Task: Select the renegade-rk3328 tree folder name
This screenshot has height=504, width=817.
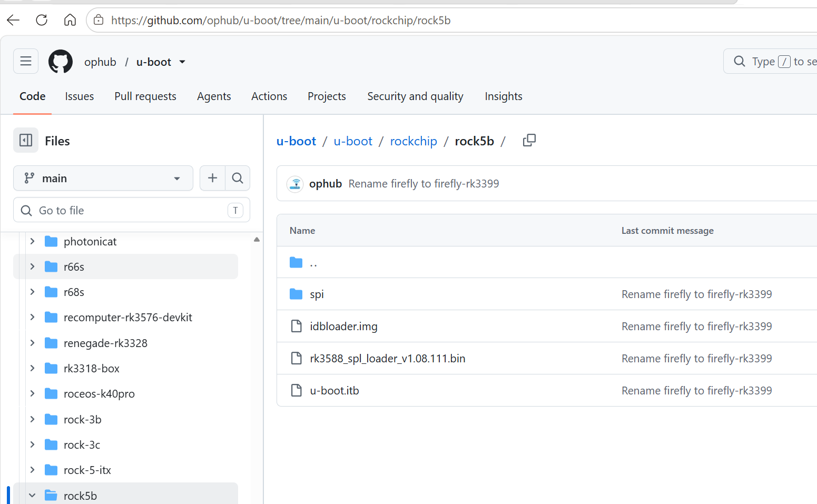Action: [x=105, y=343]
